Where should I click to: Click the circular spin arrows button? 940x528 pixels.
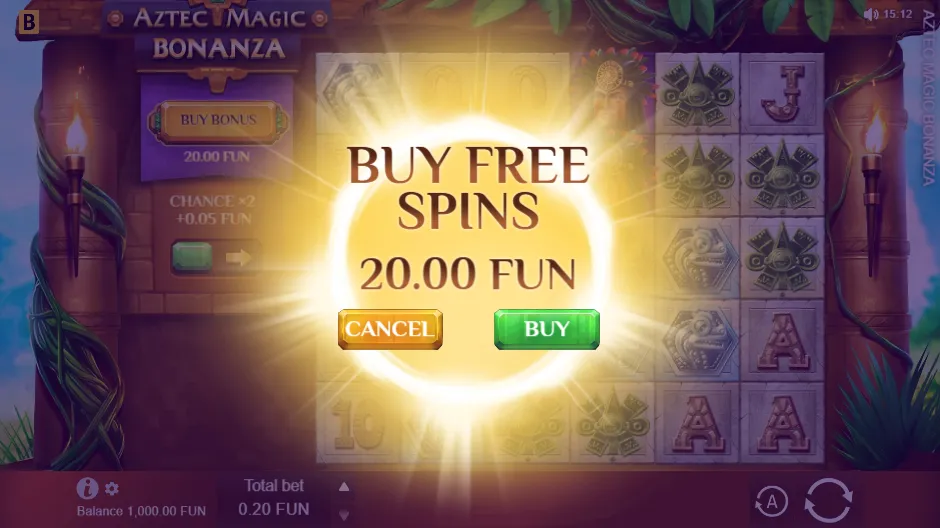828,500
